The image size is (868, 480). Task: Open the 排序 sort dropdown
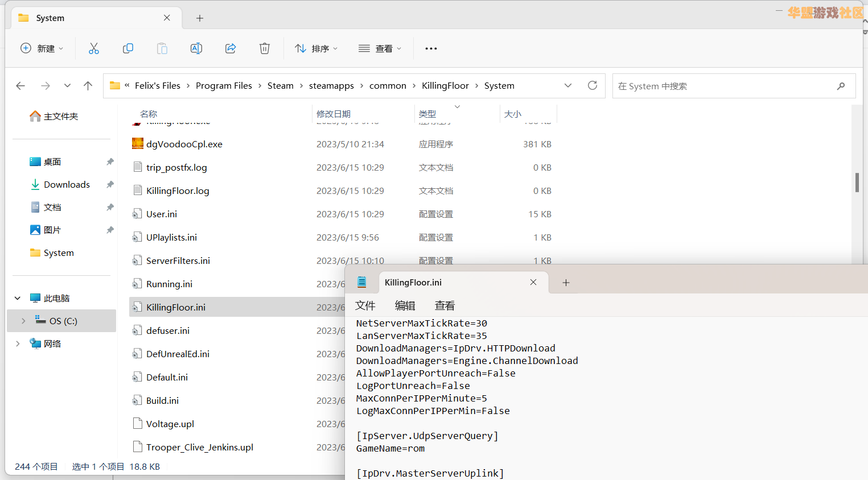pos(316,48)
